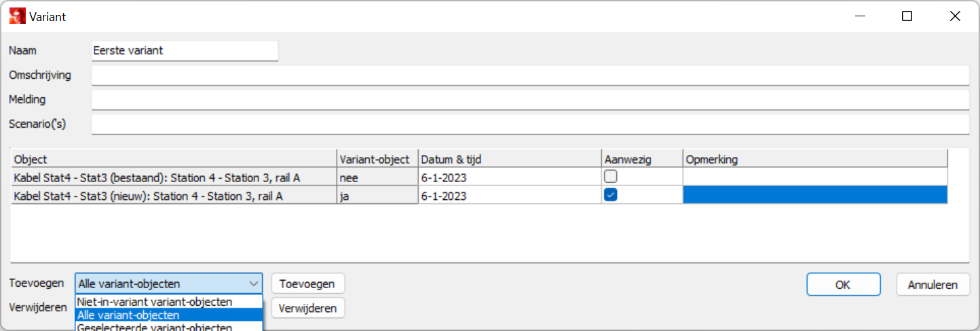
Task: Click the Object column header
Action: tap(174, 159)
